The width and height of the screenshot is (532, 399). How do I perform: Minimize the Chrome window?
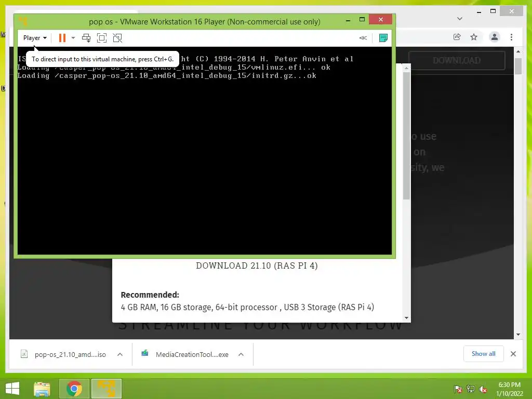(479, 12)
